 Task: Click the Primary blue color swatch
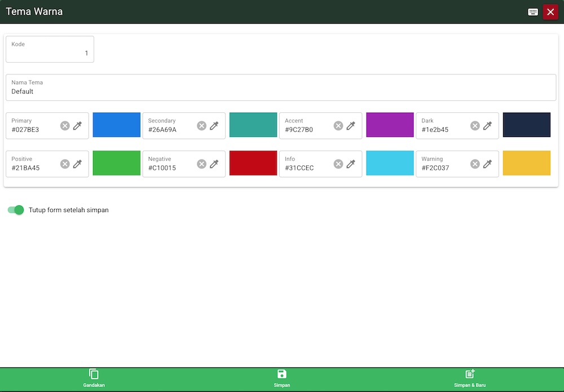tap(117, 125)
